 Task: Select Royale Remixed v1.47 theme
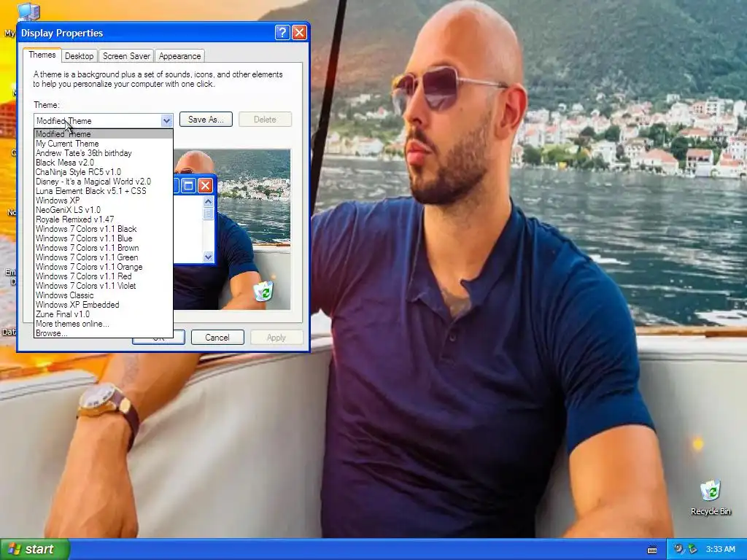(104, 219)
